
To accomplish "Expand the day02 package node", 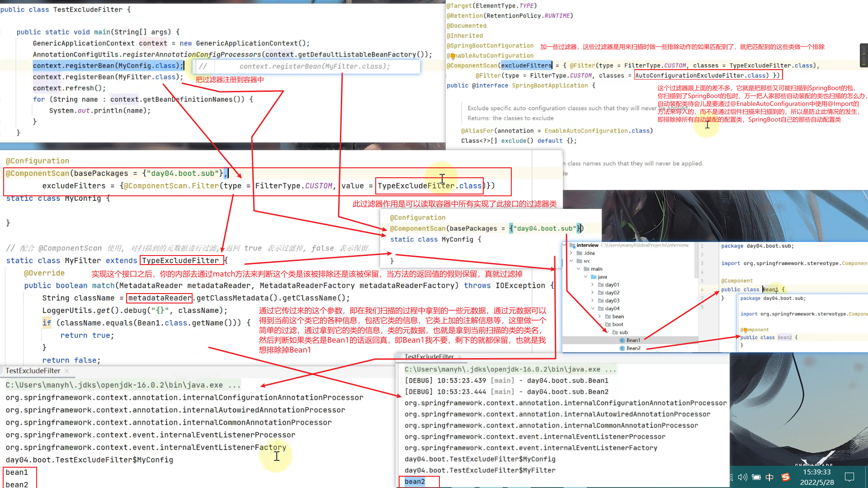I will pos(593,293).
